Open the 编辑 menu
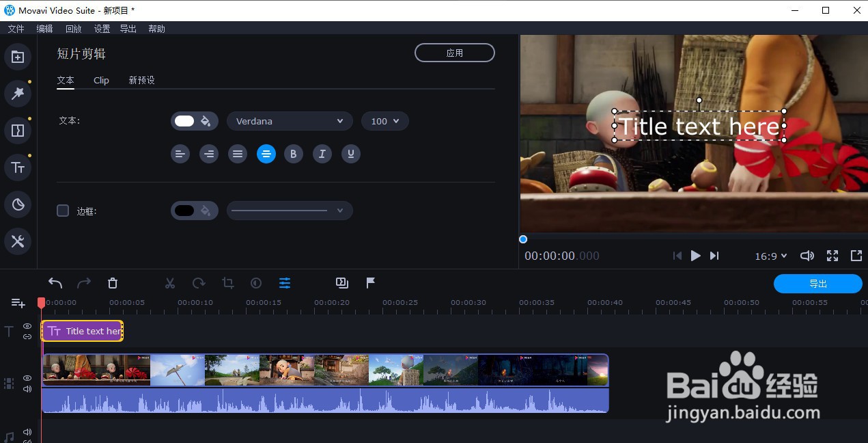 (44, 29)
